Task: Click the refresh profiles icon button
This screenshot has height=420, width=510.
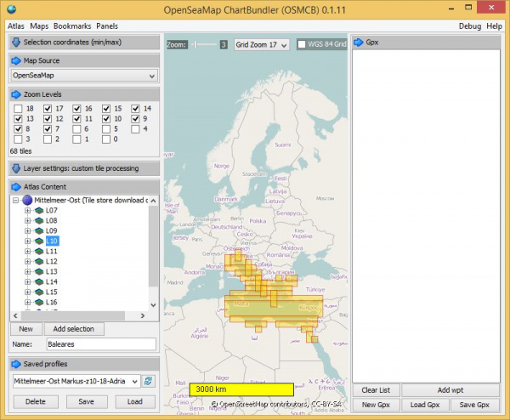Action: click(149, 381)
